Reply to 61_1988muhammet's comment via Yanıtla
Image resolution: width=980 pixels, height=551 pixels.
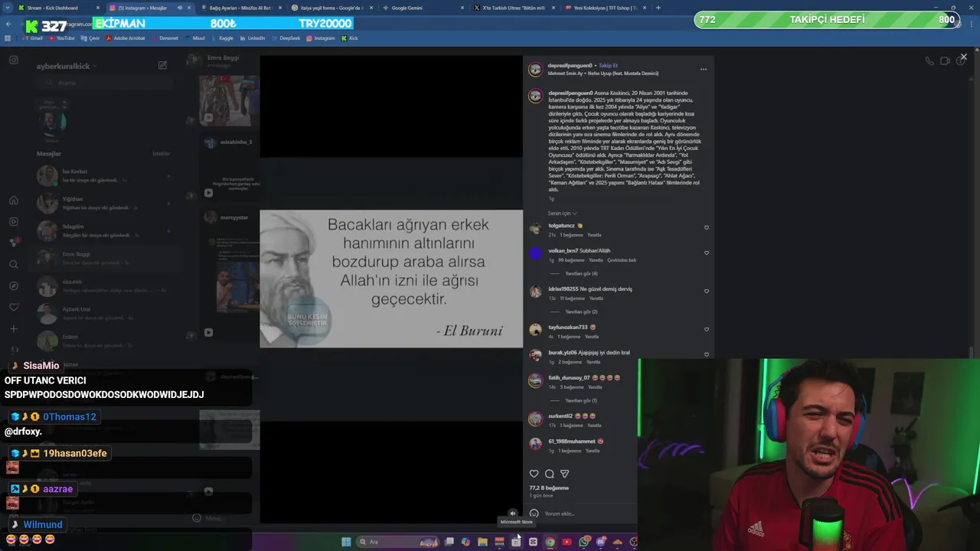click(x=594, y=451)
